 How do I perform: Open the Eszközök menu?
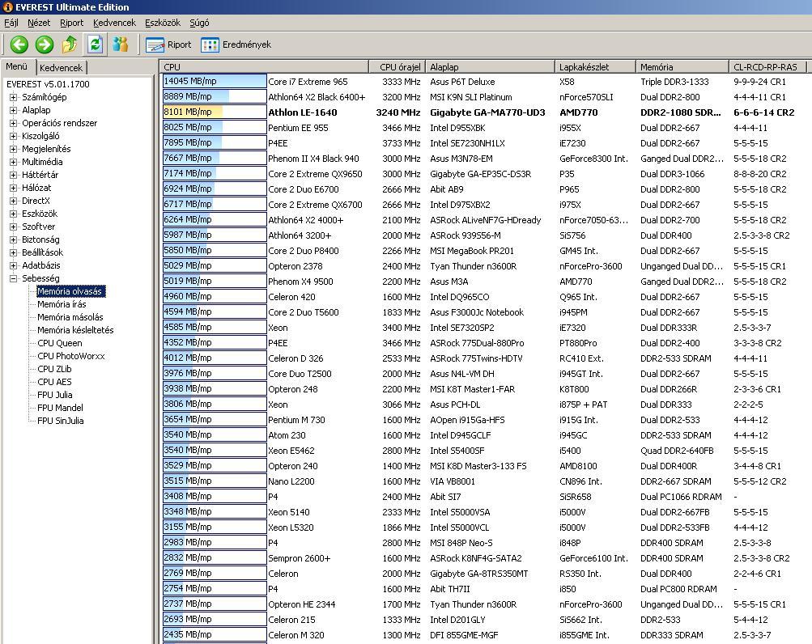coord(163,23)
